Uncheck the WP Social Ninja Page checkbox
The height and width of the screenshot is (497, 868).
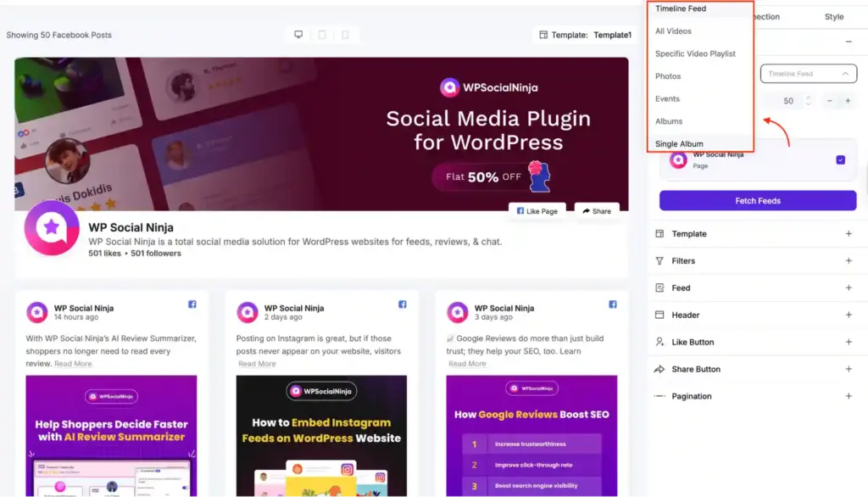click(839, 159)
